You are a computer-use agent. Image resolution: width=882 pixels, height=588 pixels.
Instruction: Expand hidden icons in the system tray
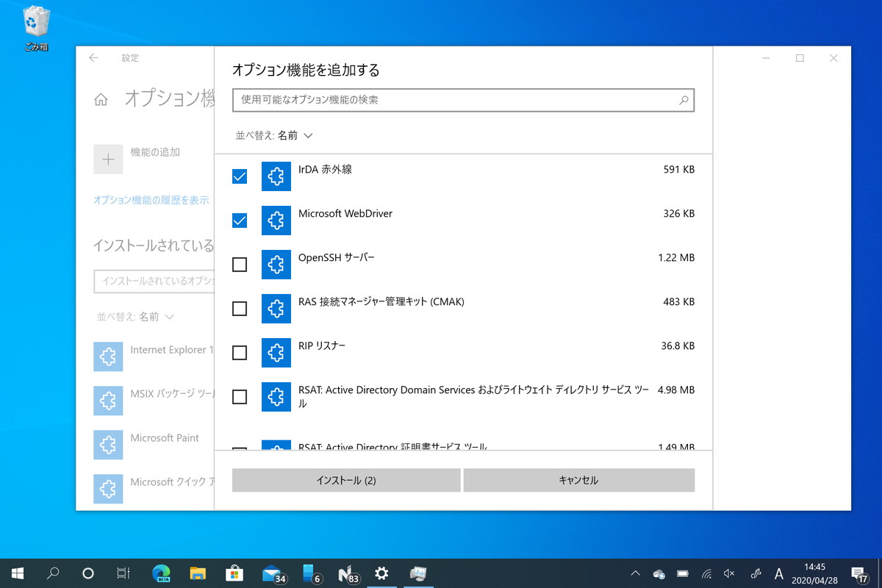click(x=635, y=573)
